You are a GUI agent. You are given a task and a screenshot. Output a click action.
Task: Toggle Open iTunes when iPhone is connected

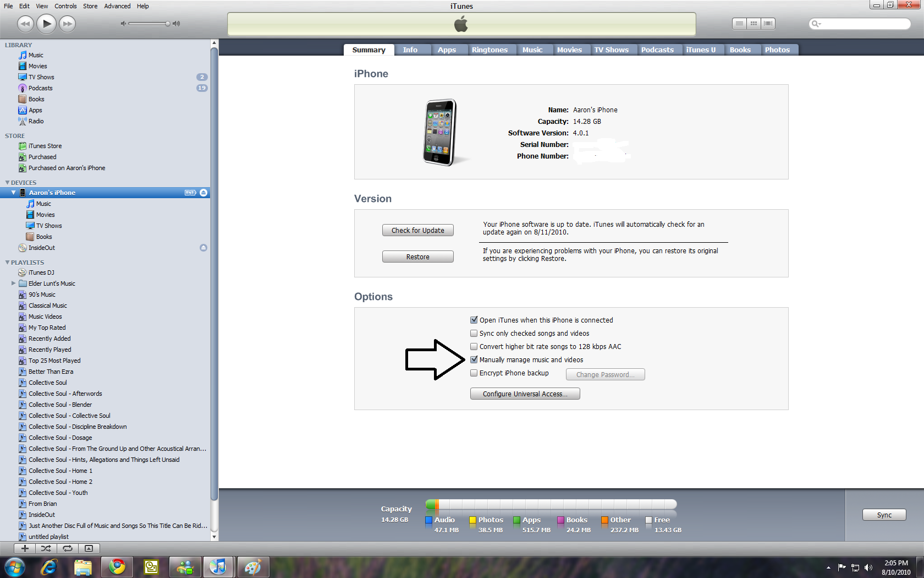pos(474,320)
